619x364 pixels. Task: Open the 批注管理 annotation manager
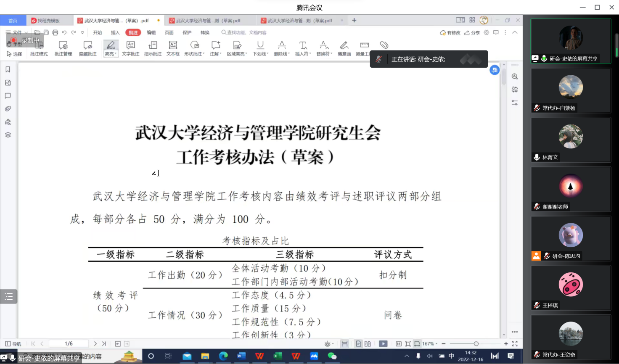click(x=63, y=48)
